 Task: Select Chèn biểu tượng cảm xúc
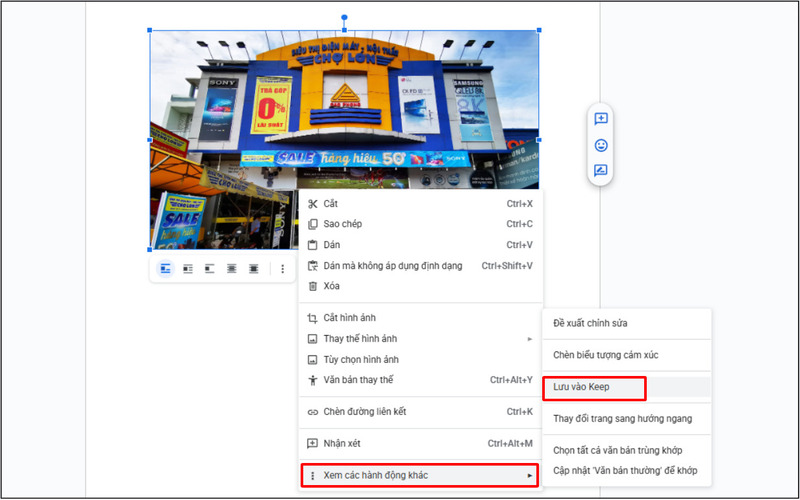pos(627,355)
